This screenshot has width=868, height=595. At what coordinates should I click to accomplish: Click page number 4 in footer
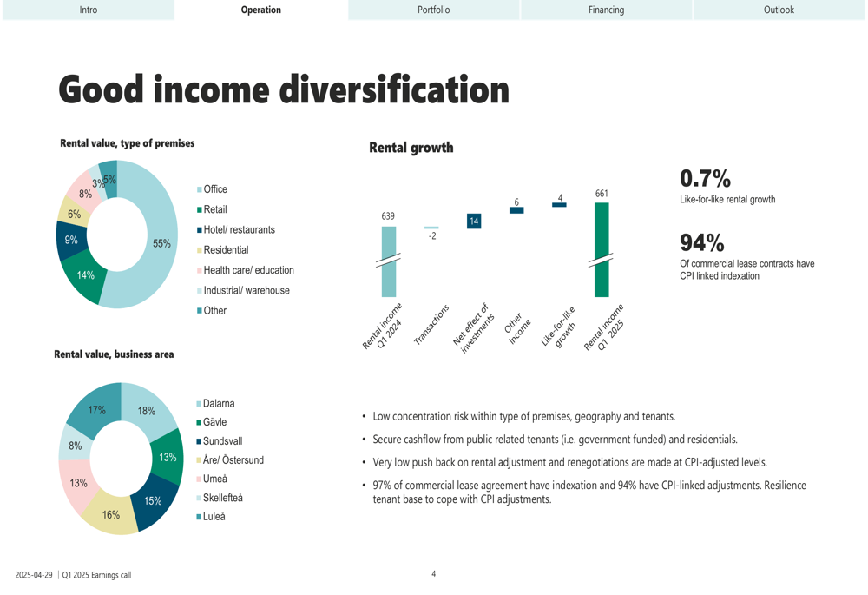(433, 574)
